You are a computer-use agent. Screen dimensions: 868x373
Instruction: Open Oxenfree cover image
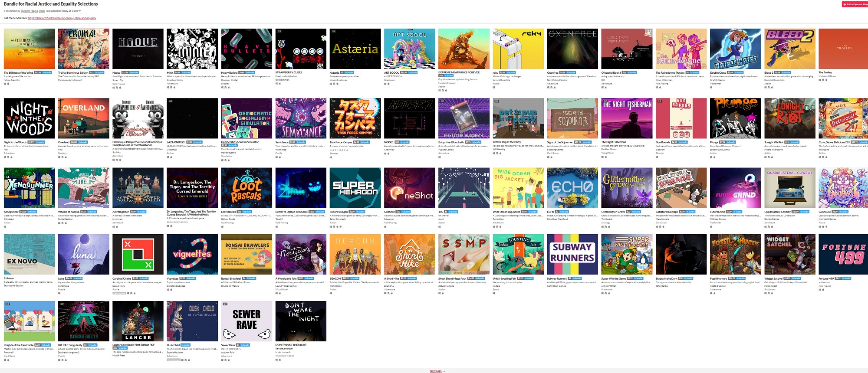coord(572,49)
